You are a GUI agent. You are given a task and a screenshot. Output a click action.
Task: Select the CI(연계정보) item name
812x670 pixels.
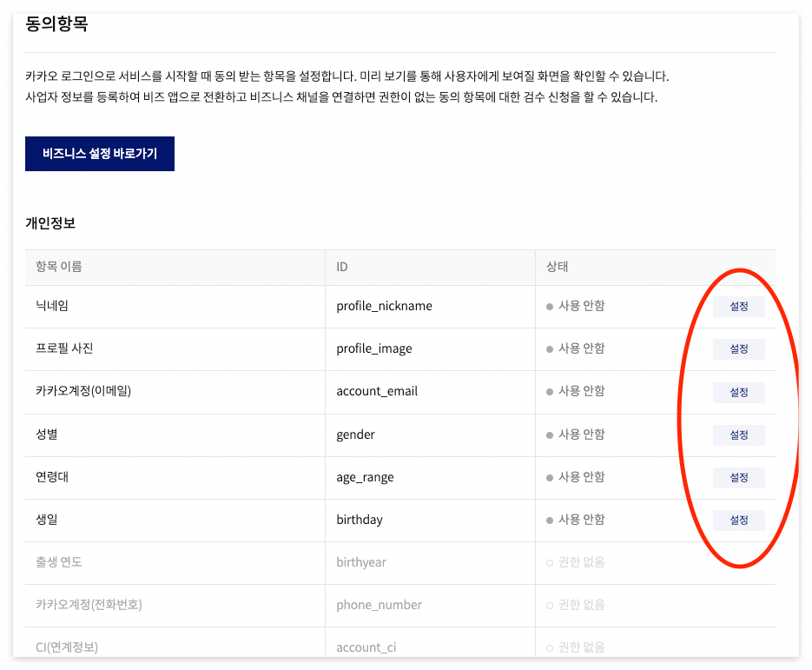click(67, 647)
